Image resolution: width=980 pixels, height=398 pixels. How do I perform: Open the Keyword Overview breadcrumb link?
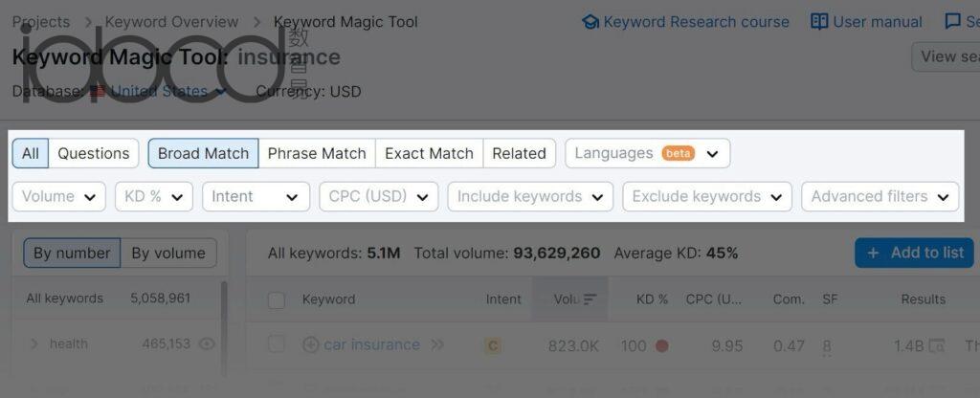pyautogui.click(x=172, y=22)
